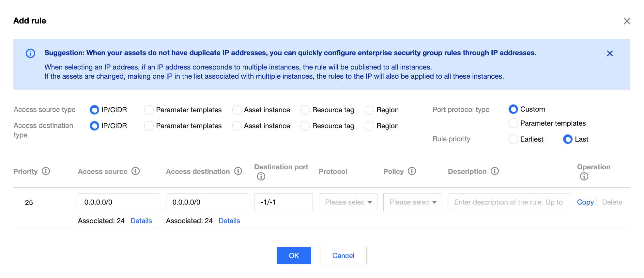Screen dimensions: 644x278
Task: Choose Parameter templates for port protocol type
Action: pos(513,123)
